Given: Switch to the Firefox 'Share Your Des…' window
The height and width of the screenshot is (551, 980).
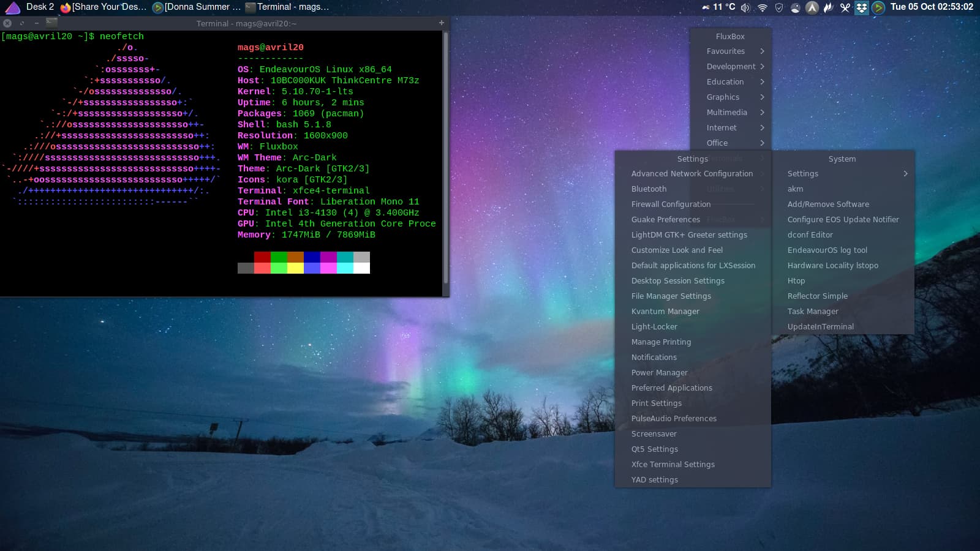Looking at the screenshot, I should [104, 7].
